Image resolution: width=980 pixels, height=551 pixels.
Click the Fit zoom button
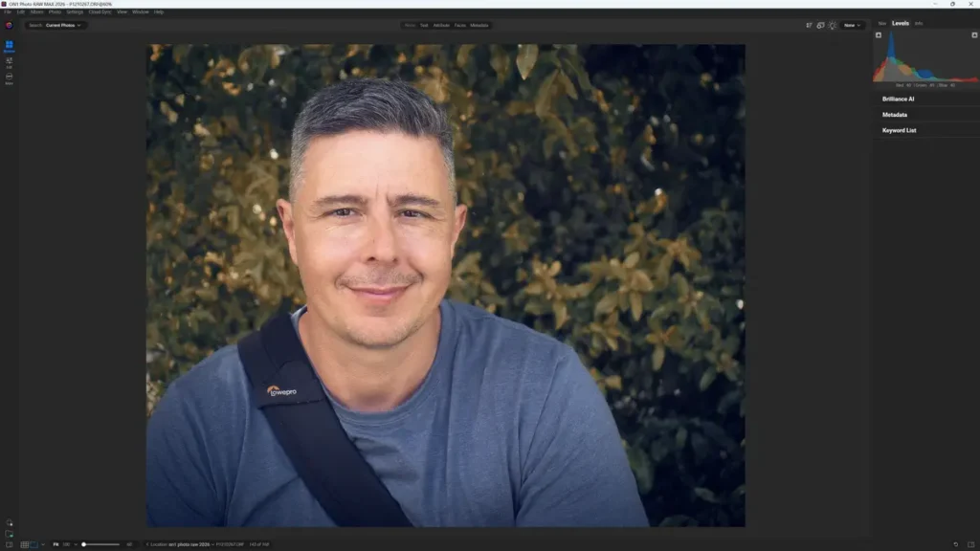coord(56,544)
